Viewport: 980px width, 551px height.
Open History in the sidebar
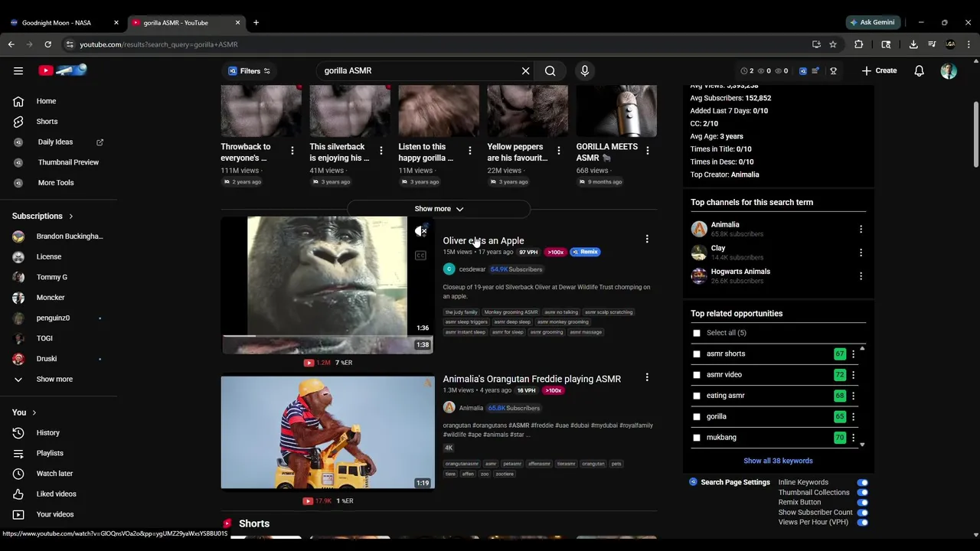[47, 432]
